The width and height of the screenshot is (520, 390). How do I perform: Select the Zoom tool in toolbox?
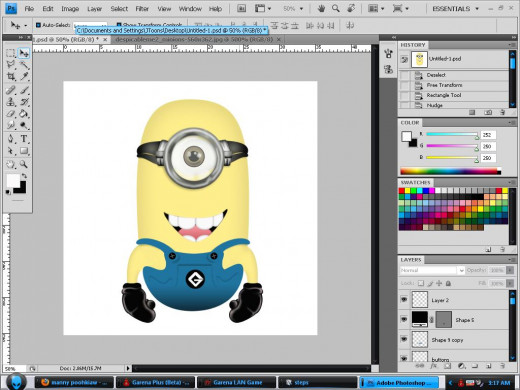coord(24,164)
